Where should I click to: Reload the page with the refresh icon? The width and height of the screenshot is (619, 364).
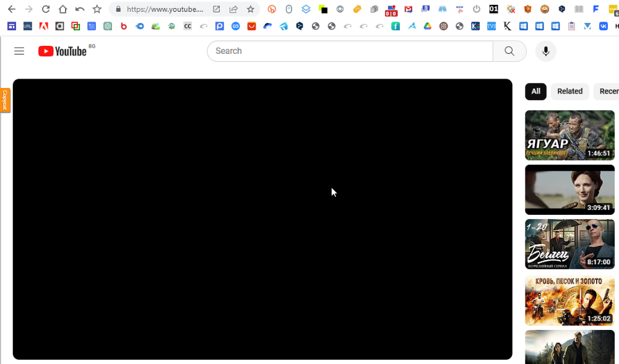tap(46, 9)
